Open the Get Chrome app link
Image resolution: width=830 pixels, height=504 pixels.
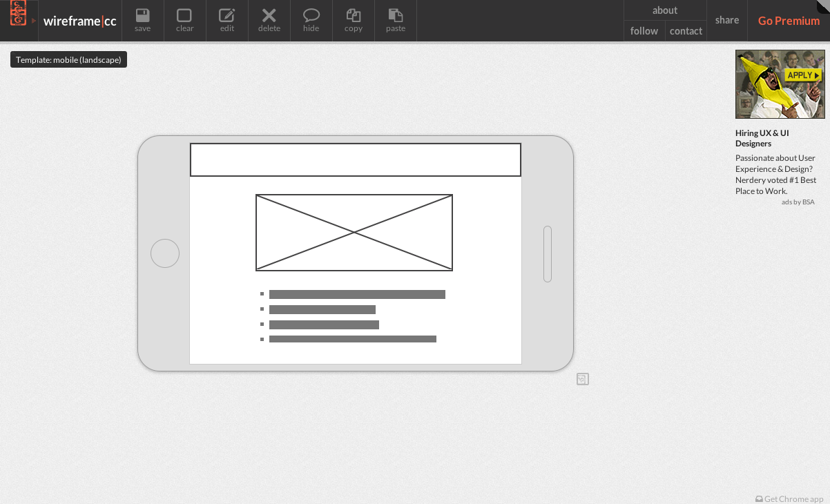pos(789,498)
